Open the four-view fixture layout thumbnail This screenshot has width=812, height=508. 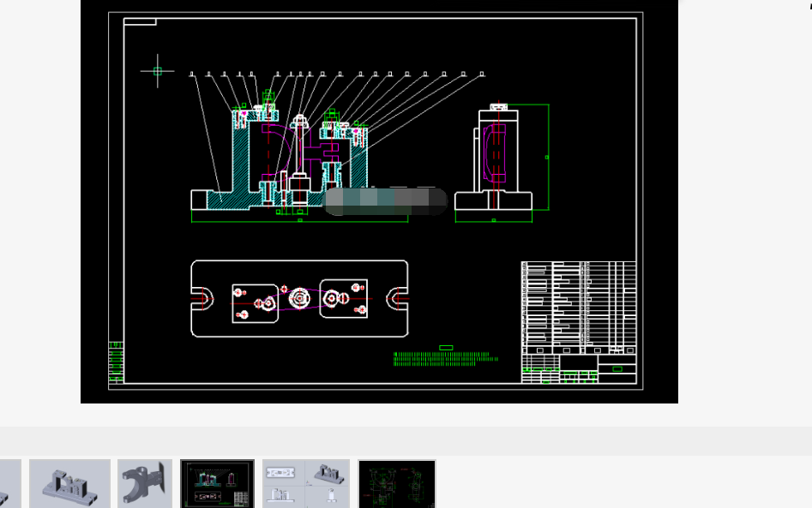pos(306,484)
